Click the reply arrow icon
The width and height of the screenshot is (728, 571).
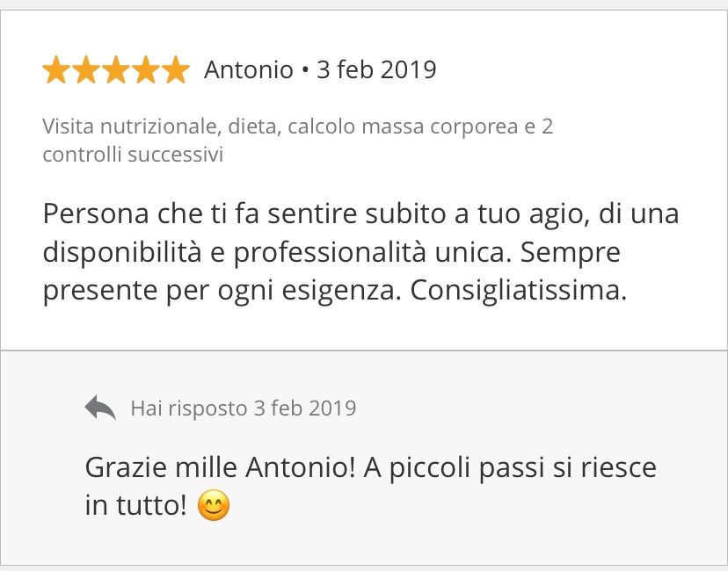coord(100,408)
